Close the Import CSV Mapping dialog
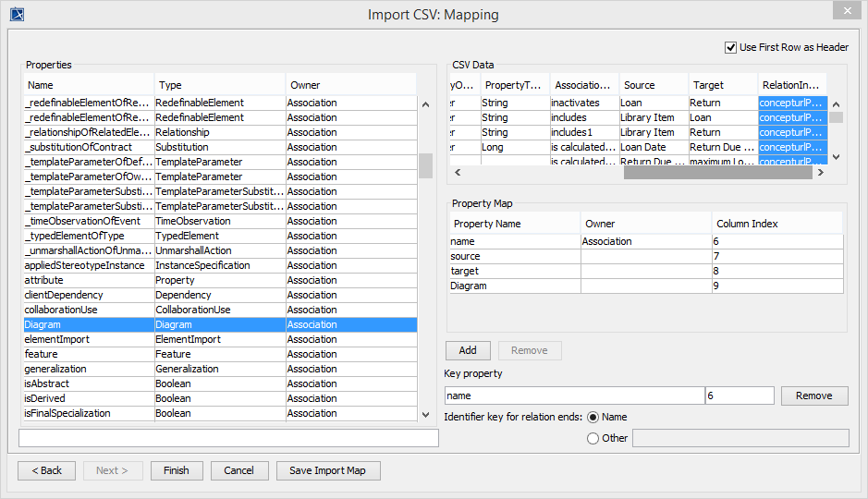 [x=843, y=11]
